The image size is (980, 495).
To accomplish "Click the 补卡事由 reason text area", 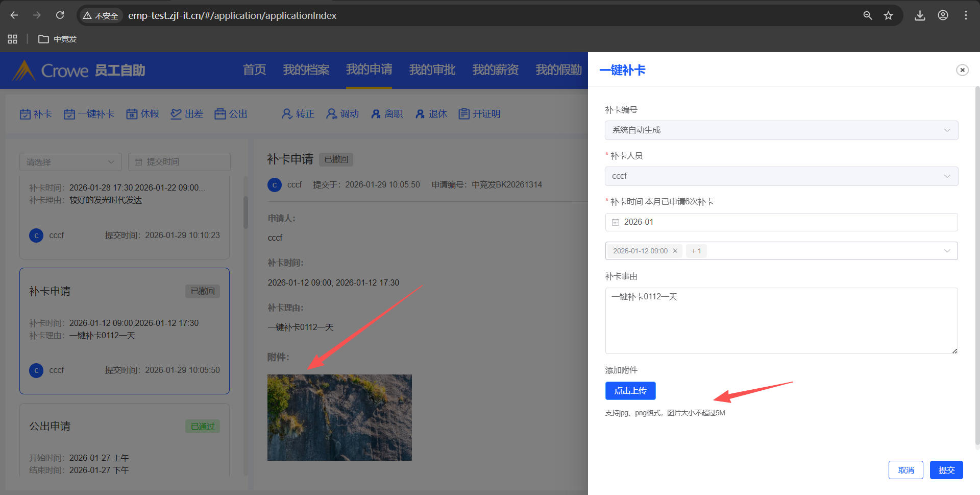I will [781, 321].
